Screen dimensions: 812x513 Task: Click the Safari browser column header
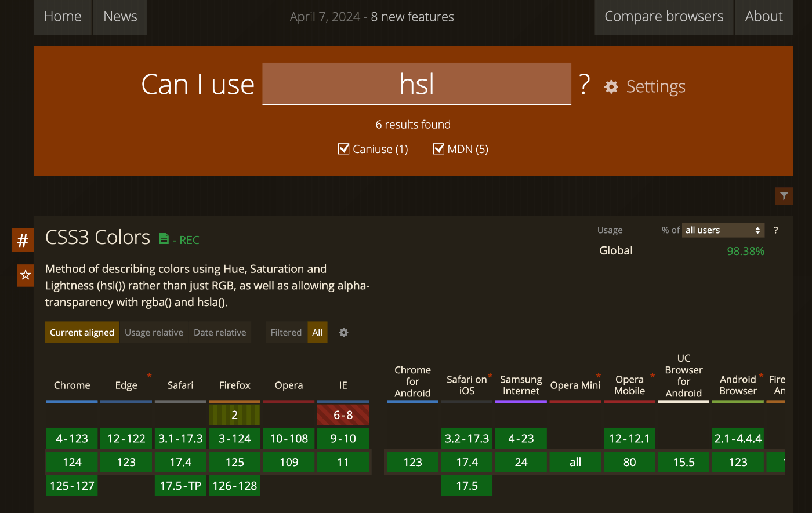click(180, 385)
